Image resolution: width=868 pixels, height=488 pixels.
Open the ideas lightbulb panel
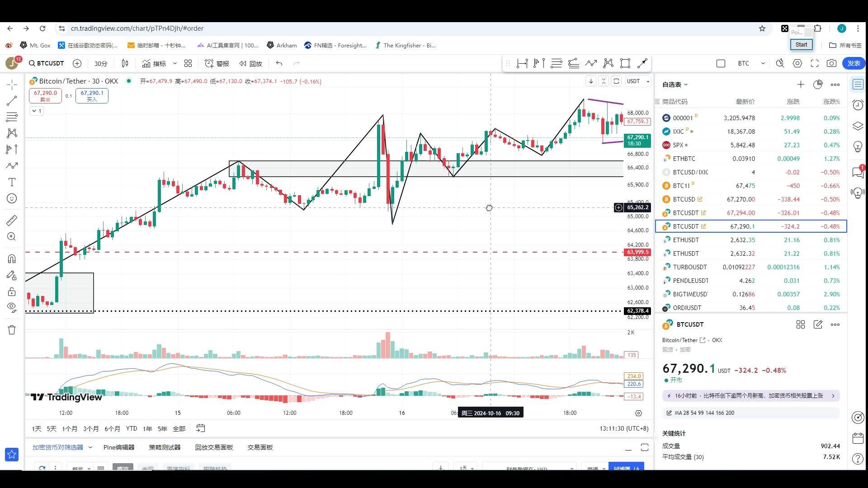(x=858, y=147)
